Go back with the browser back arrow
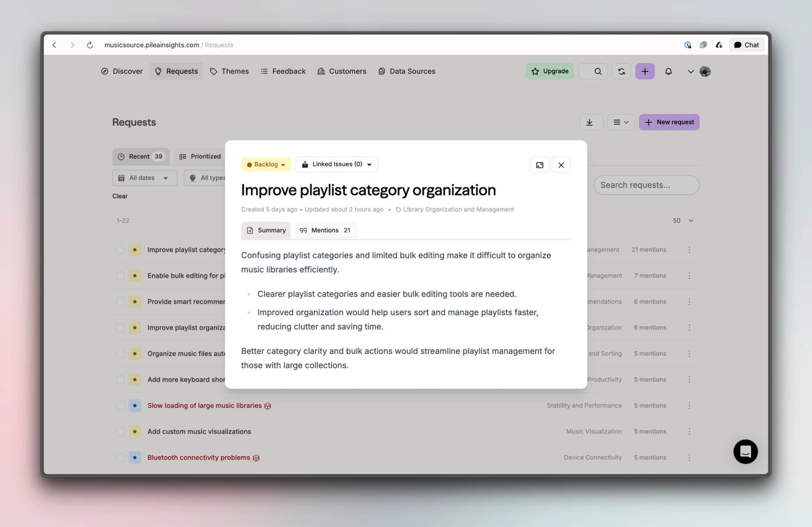The width and height of the screenshot is (812, 527). click(54, 45)
